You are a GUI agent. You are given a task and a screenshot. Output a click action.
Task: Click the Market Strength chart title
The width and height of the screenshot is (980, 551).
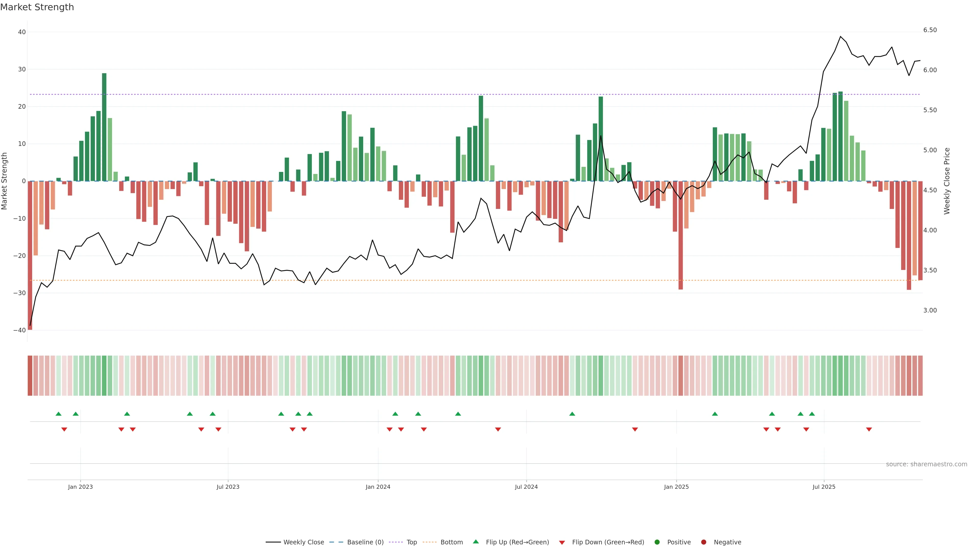coord(37,7)
